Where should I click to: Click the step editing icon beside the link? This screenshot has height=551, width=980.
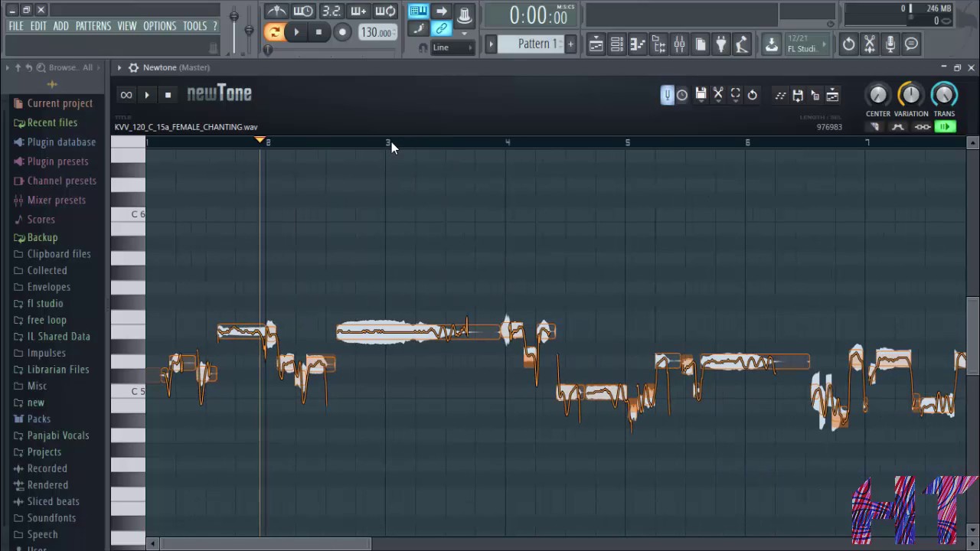pyautogui.click(x=418, y=29)
